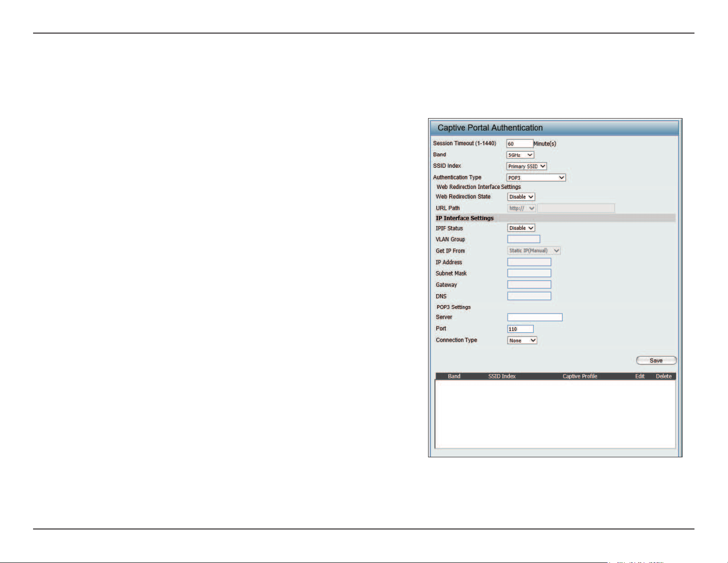The image size is (728, 563).
Task: Click the Authentication Type label
Action: click(x=457, y=177)
